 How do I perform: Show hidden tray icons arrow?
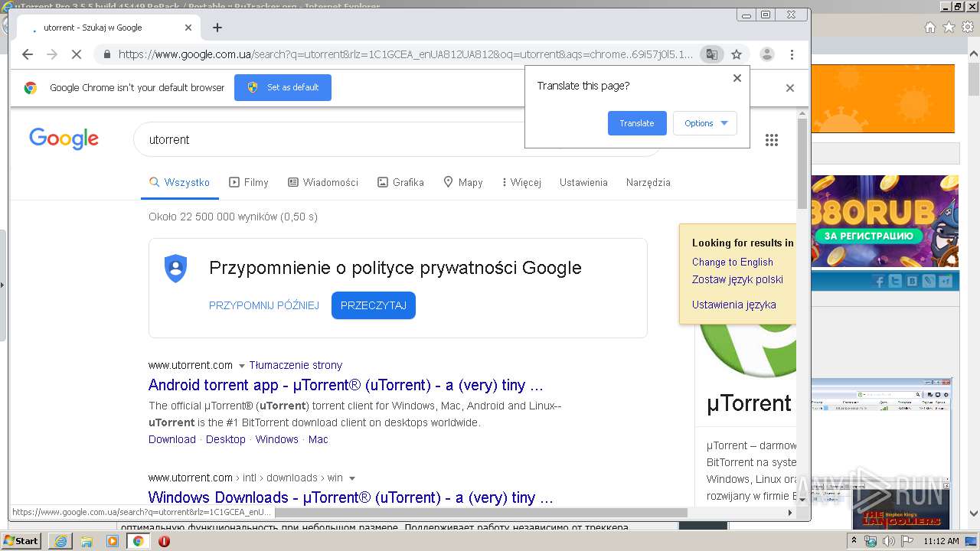point(855,542)
